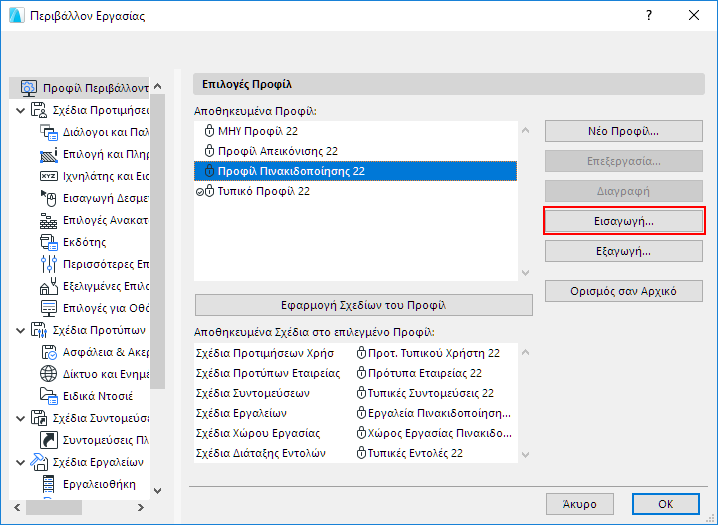Click Εφαρμογή Σχεδίων του Προφίλ button
Image resolution: width=718 pixels, height=525 pixels.
[363, 305]
